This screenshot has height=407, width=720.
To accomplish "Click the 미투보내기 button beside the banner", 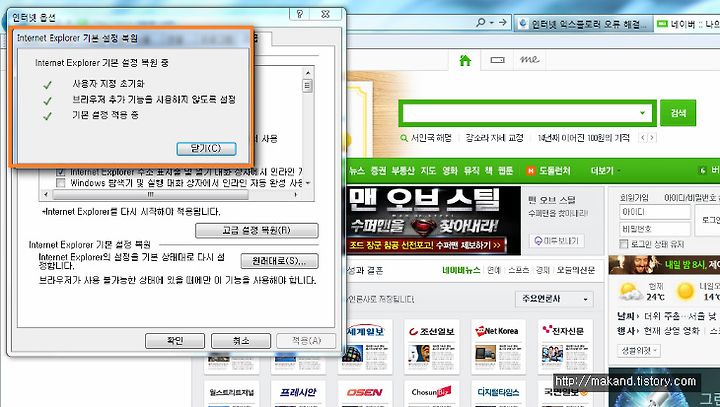I will (557, 241).
